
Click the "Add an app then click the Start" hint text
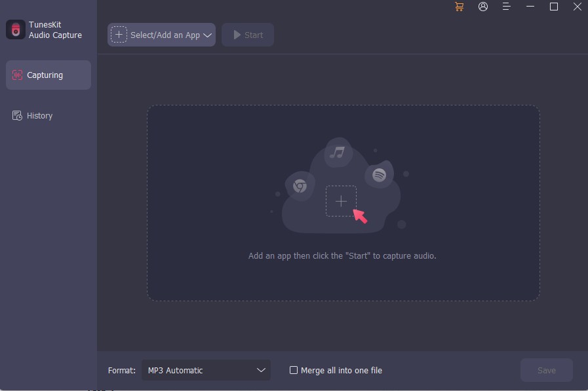(x=342, y=256)
